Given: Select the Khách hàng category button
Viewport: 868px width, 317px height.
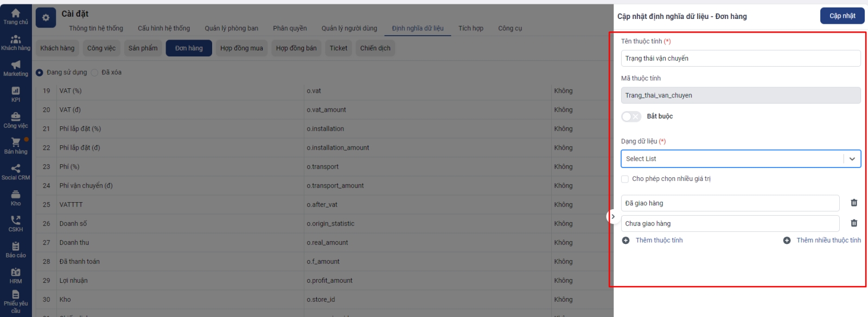Looking at the screenshot, I should coord(58,48).
